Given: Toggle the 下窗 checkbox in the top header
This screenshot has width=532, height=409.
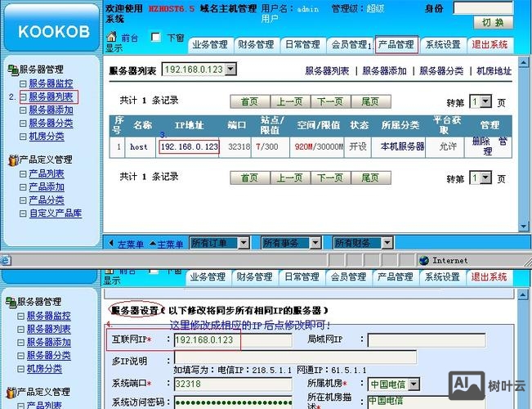Looking at the screenshot, I should [x=156, y=37].
